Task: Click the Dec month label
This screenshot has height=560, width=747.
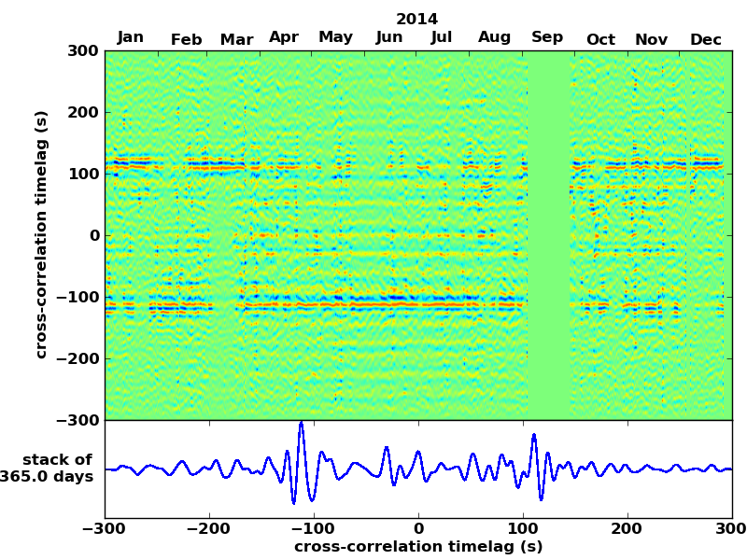Action: [x=706, y=39]
